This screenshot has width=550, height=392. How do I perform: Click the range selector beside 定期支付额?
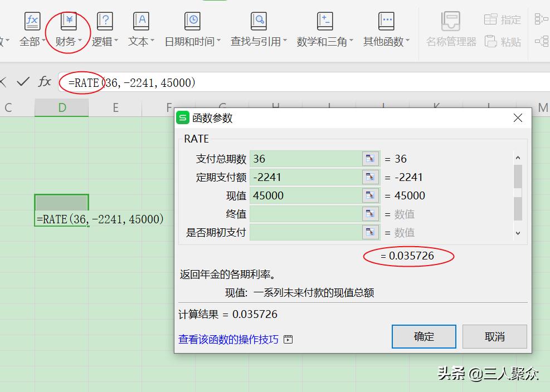(369, 177)
